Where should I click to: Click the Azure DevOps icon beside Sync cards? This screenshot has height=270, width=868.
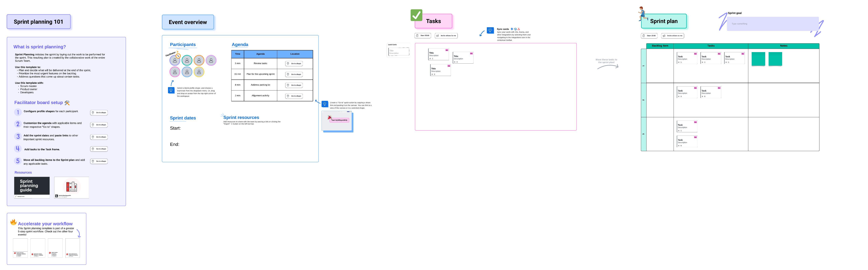tap(515, 29)
